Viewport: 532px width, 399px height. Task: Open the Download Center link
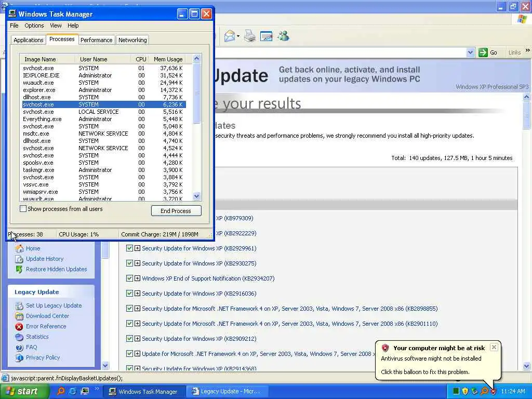pos(47,316)
